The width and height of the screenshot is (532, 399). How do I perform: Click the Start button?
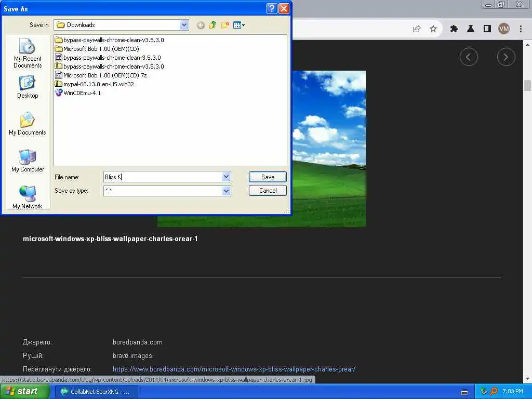(25, 392)
